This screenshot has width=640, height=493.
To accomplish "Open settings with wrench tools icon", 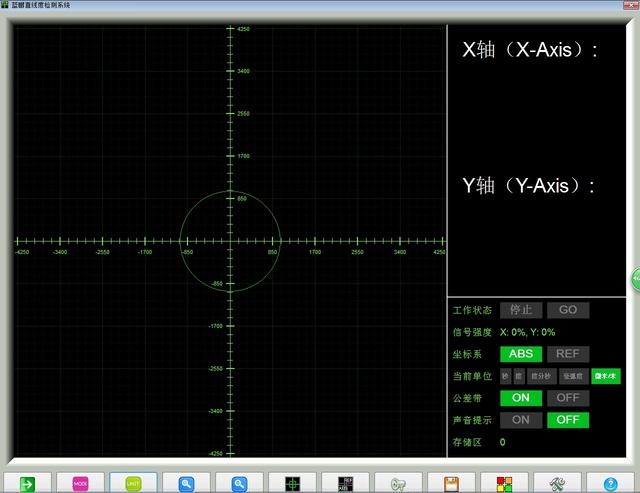I will (558, 483).
